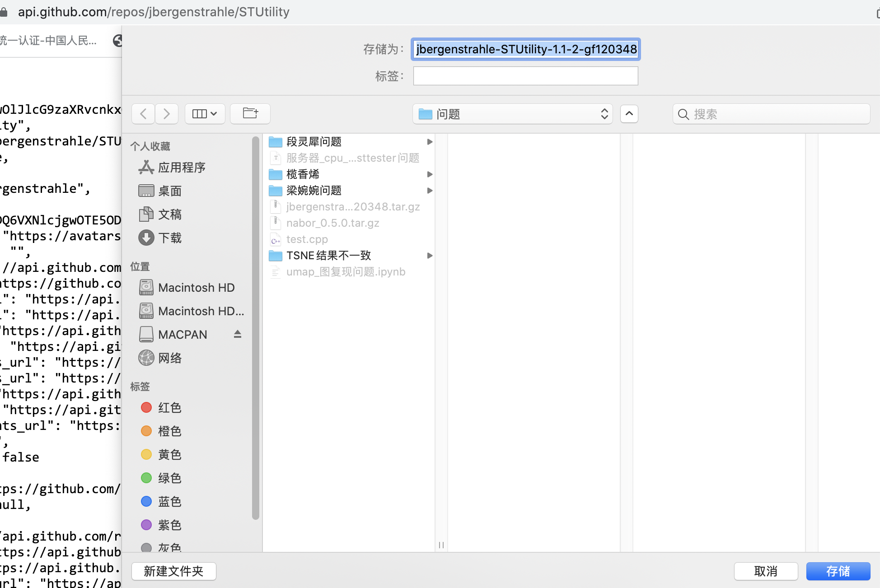880x588 pixels.
Task: Open the 问题 folder location popup
Action: coord(513,114)
